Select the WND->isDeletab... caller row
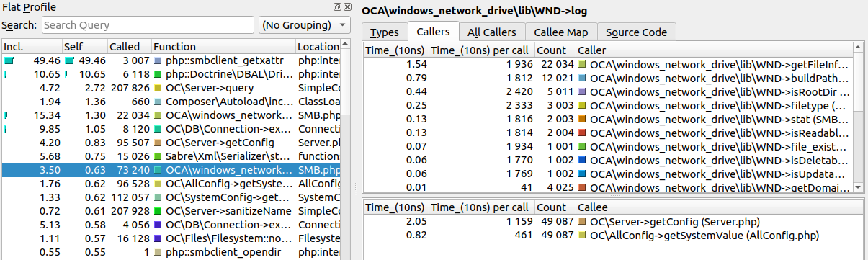 click(607, 160)
